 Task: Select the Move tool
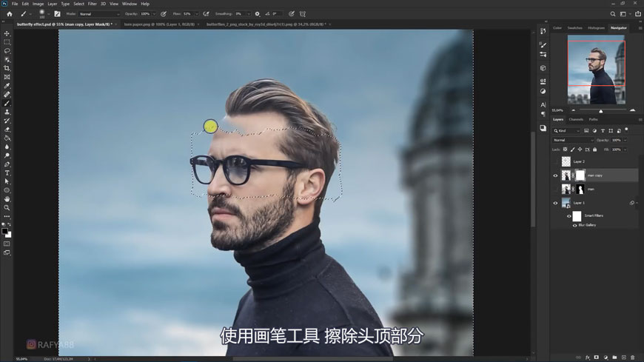(7, 34)
